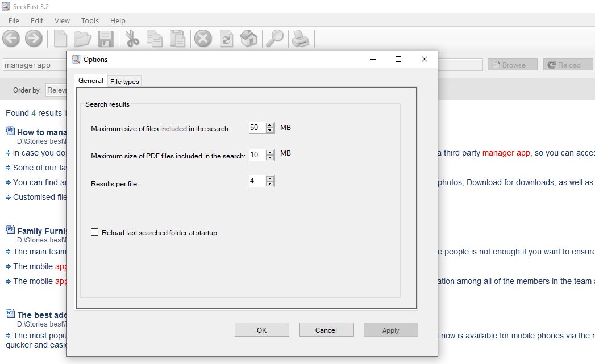Click Word file icon beside 'Family Furni' result
Screen dimensions: 595x364
[x=10, y=230]
